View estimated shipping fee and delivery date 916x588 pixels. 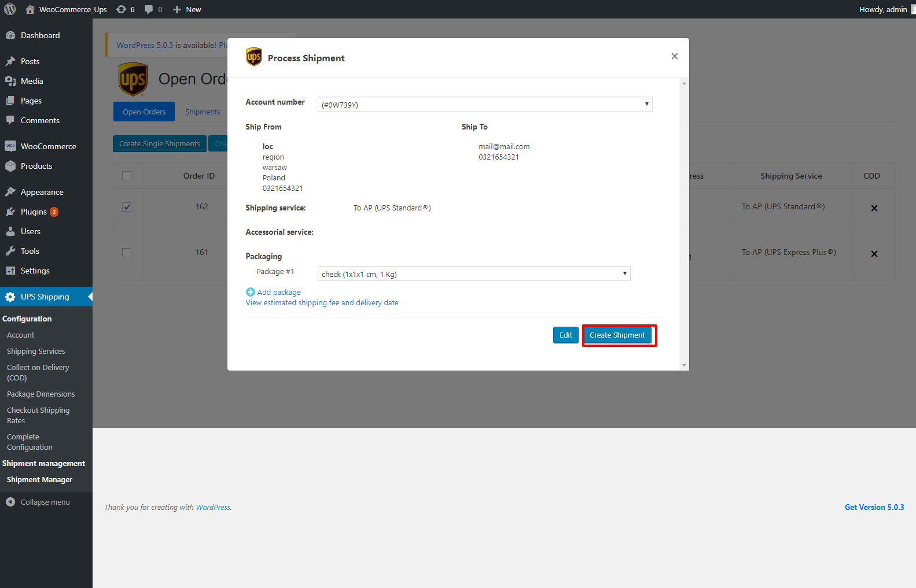click(322, 302)
